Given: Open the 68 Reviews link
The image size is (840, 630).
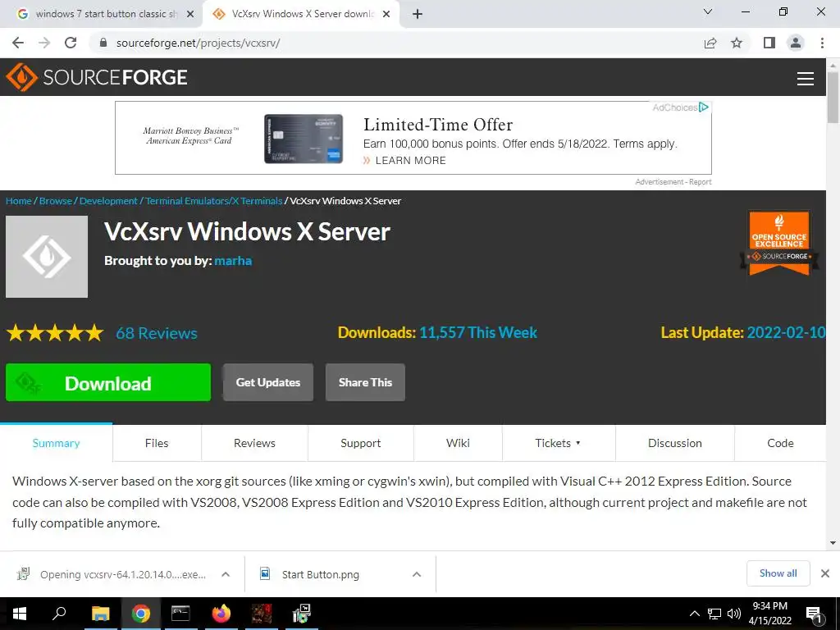Looking at the screenshot, I should pos(157,333).
